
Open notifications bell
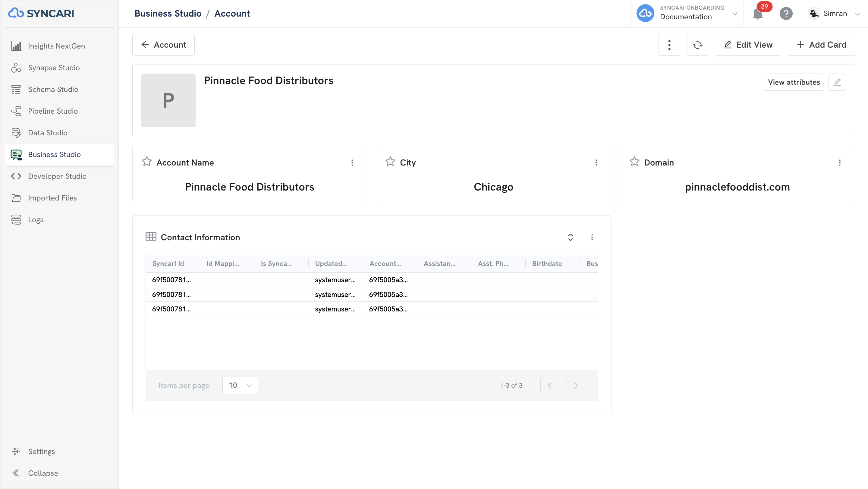point(758,14)
